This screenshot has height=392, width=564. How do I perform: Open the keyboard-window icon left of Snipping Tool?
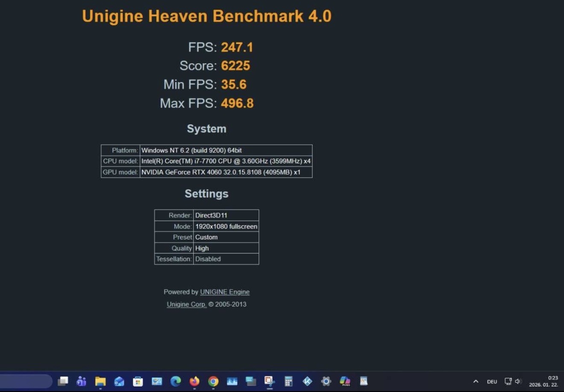251,381
